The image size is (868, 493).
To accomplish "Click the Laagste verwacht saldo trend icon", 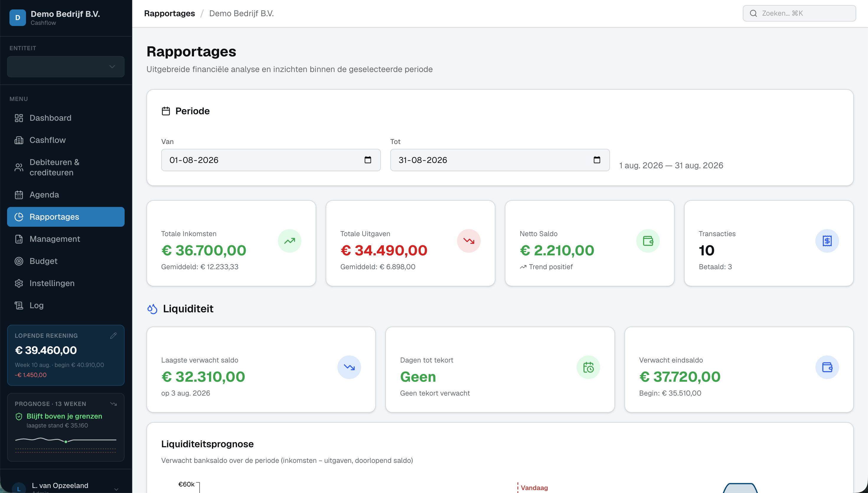I will click(x=349, y=367).
